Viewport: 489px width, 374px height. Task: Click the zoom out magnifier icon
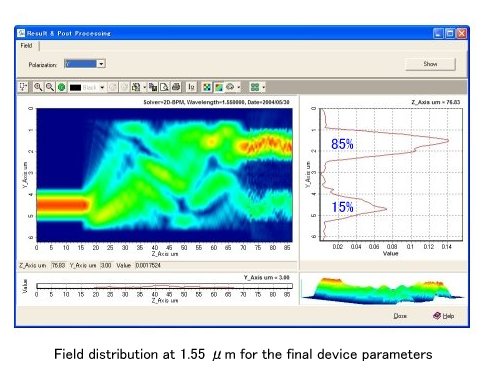(50, 87)
